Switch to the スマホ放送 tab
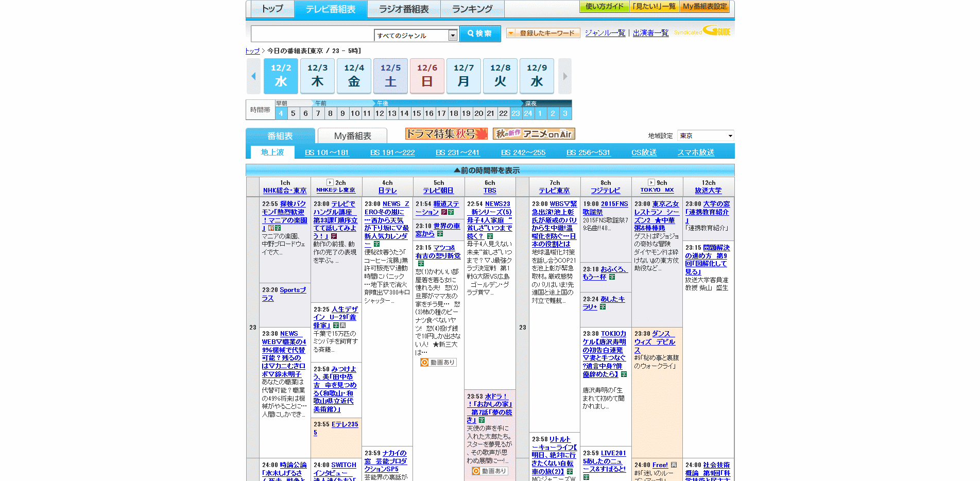Viewport: 980px width, 481px height. click(696, 152)
